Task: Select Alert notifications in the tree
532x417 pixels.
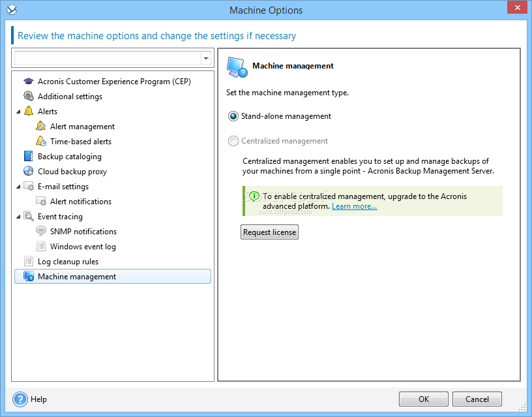Action: (81, 202)
